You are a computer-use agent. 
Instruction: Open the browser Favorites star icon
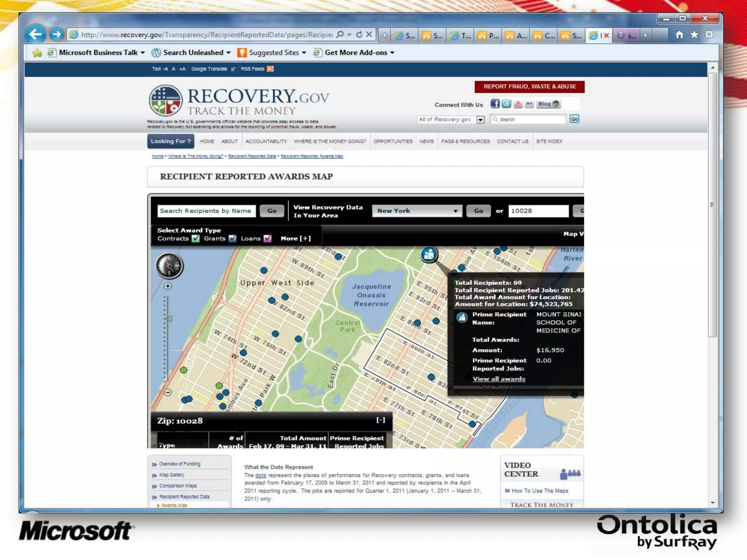pyautogui.click(x=694, y=35)
